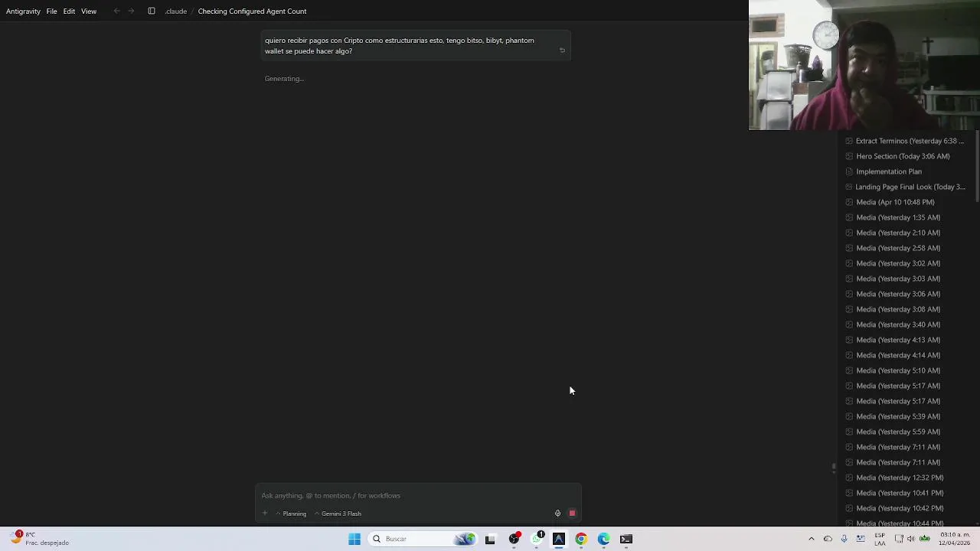Open the Implementation Plan artifact

(x=889, y=171)
